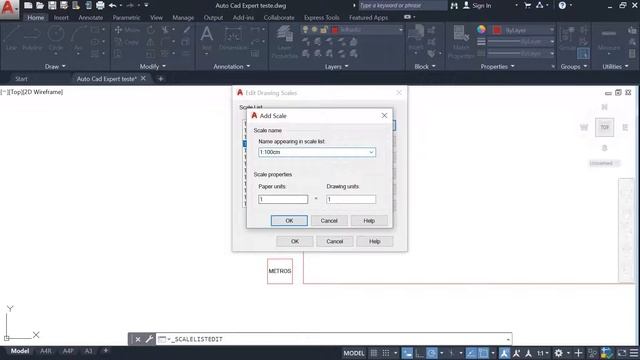Toggle object snap tracking in status bar
640x360 pixels.
pos(471,353)
